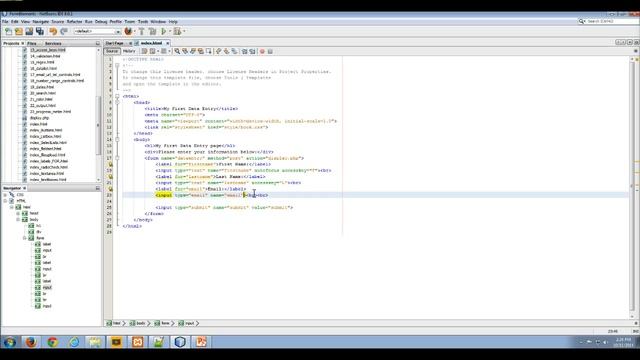640x360 pixels.
Task: Minimize the Navigator panel with its corner icon
Action: tap(98, 188)
